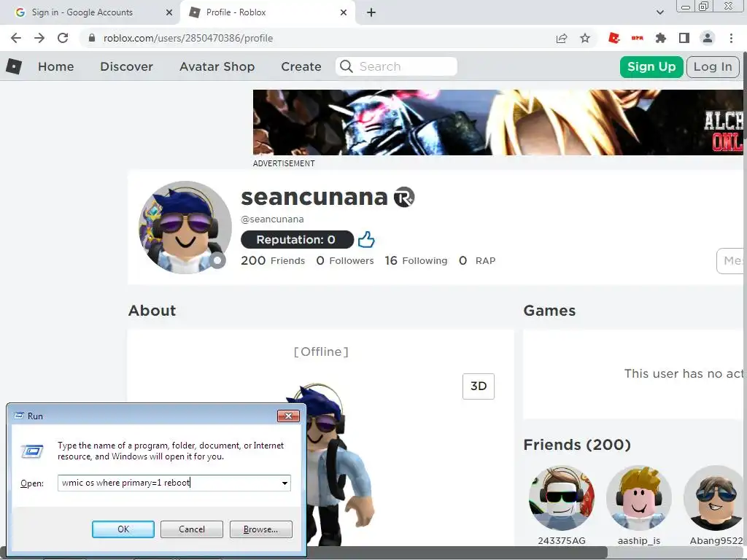Screen dimensions: 747x560
Task: Click the seancunana profile avatar picture
Action: [185, 227]
